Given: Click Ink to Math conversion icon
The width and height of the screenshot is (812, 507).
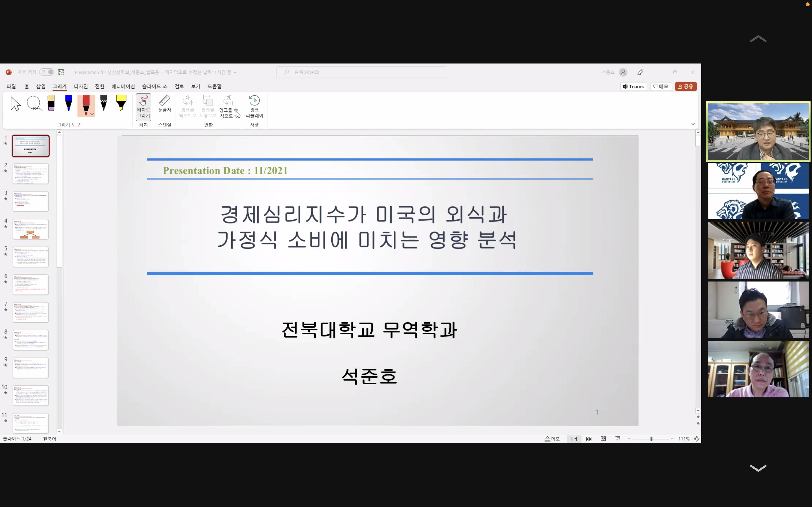Looking at the screenshot, I should [x=229, y=106].
